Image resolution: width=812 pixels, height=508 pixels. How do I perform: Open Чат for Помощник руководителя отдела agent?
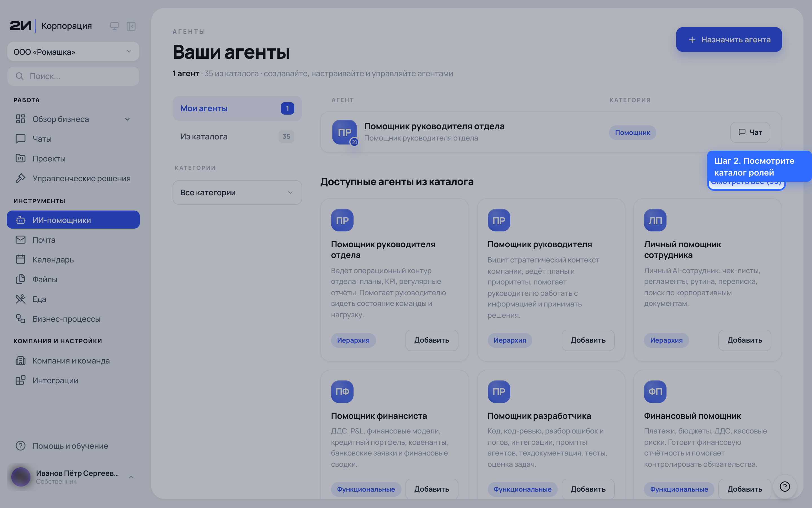click(x=750, y=132)
